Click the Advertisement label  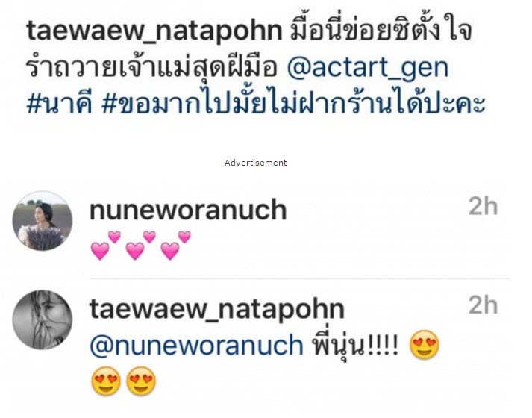(x=255, y=163)
